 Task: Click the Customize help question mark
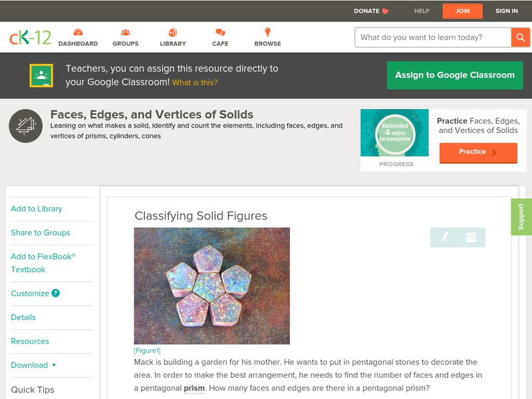coord(56,293)
